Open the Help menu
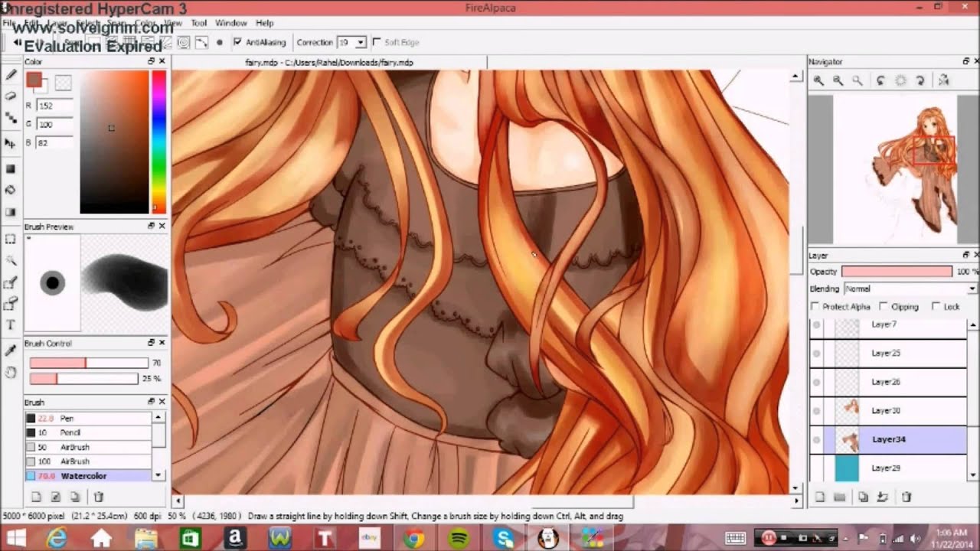The height and width of the screenshot is (551, 980). (264, 23)
